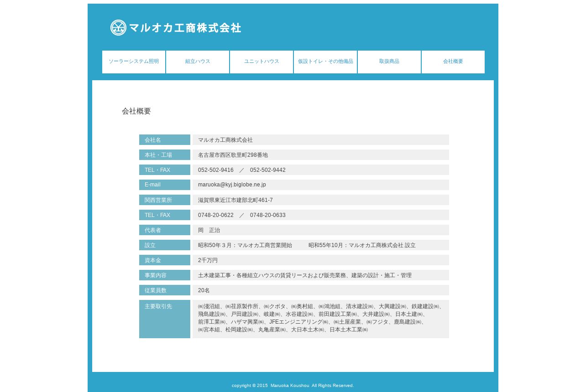The width and height of the screenshot is (586, 392).
Task: Click the 代表者 label cell
Action: coord(165,230)
